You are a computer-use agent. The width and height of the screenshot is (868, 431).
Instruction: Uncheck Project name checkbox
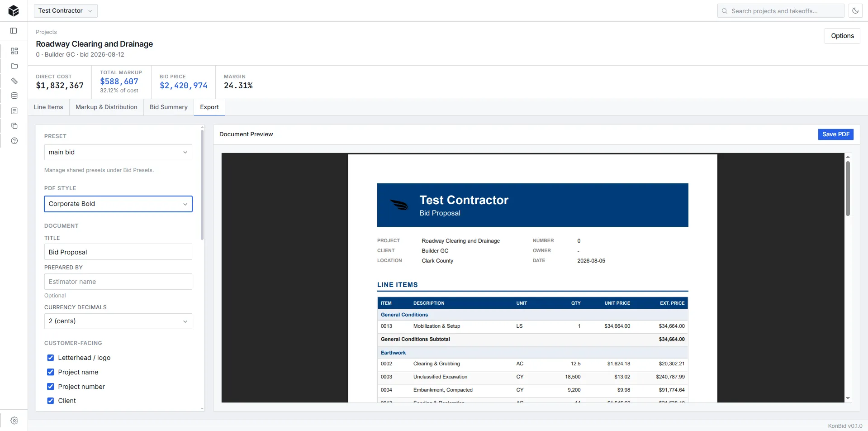tap(51, 372)
